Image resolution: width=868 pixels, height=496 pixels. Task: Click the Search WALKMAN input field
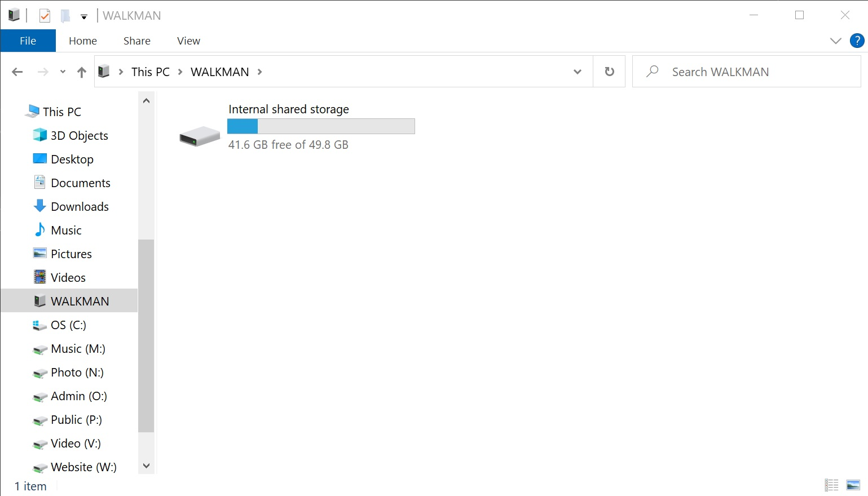point(747,72)
